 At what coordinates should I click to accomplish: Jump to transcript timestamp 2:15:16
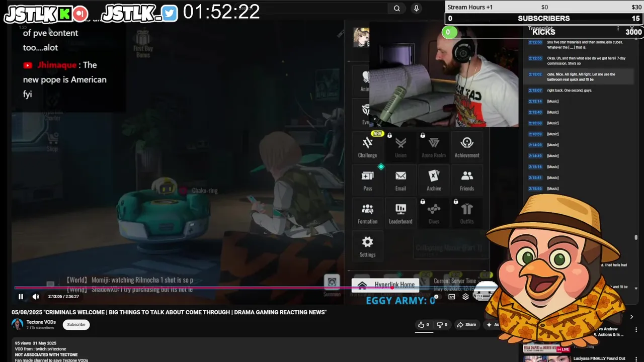[535, 167]
